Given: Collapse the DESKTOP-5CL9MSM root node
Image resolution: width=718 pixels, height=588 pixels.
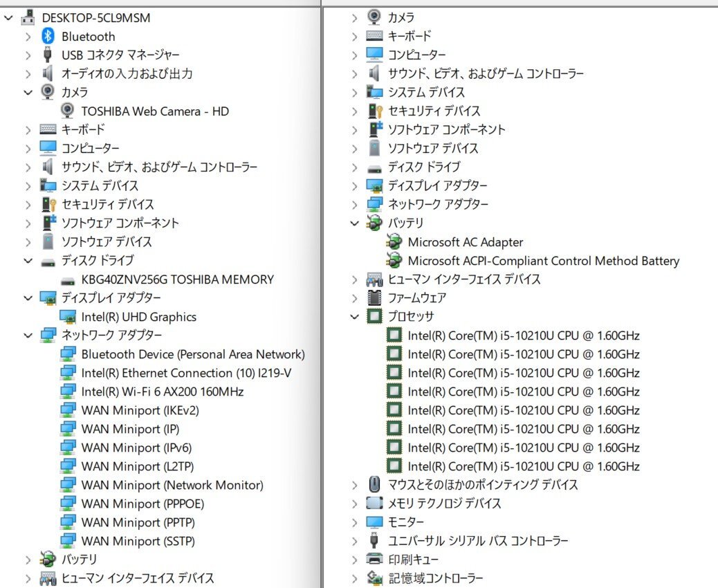Looking at the screenshot, I should [9, 17].
